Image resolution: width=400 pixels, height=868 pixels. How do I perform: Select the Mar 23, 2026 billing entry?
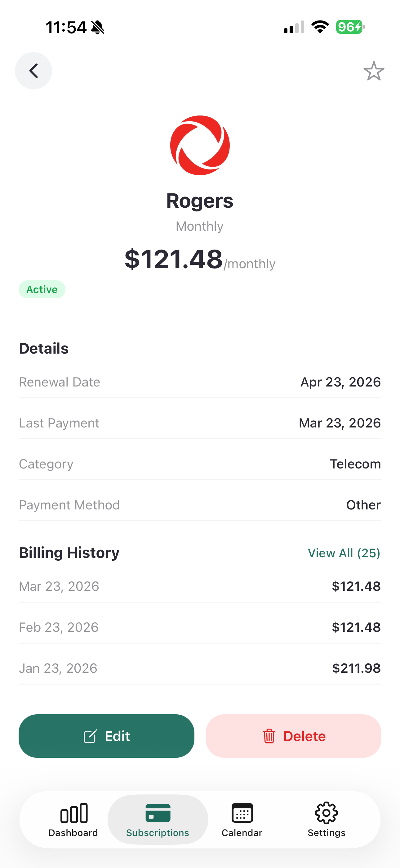click(200, 586)
